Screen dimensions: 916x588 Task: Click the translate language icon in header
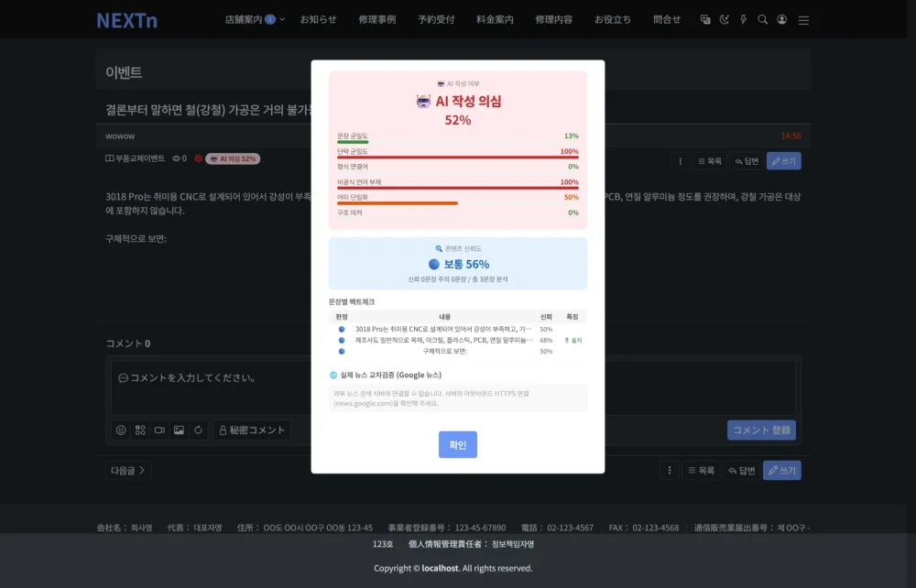click(705, 19)
